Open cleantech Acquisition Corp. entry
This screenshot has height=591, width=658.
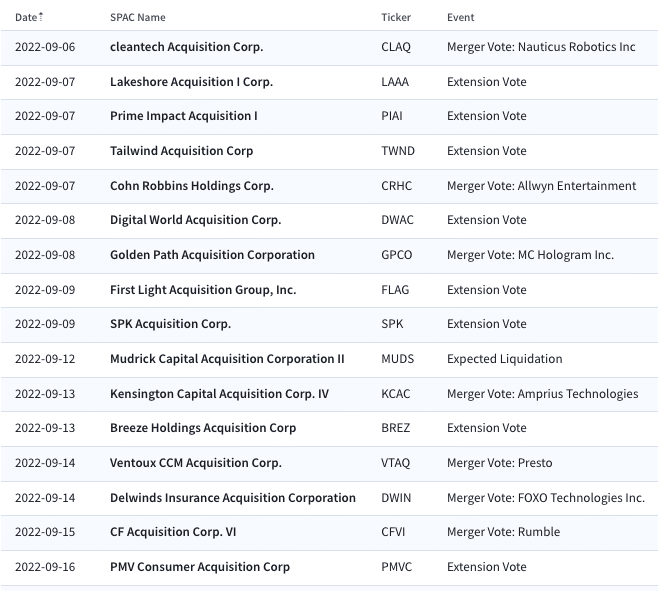click(x=186, y=47)
